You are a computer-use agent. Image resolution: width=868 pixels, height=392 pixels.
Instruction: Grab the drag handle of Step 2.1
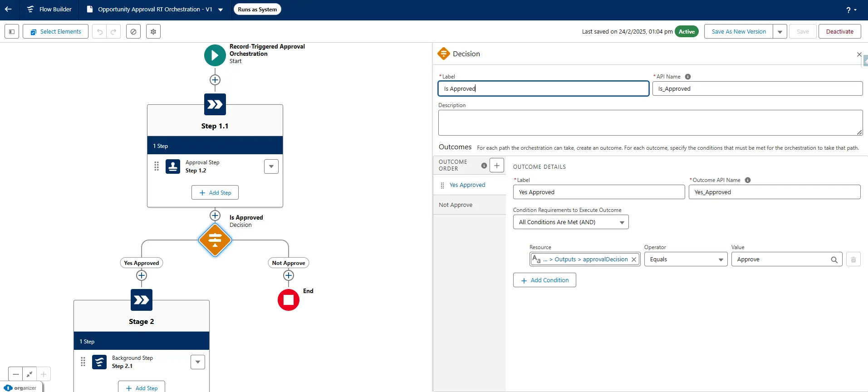click(83, 362)
